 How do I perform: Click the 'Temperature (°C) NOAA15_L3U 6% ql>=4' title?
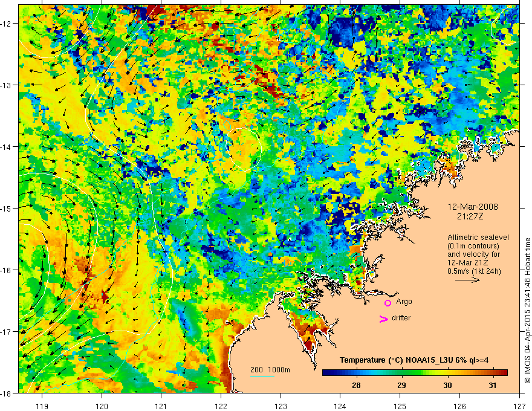click(414, 360)
